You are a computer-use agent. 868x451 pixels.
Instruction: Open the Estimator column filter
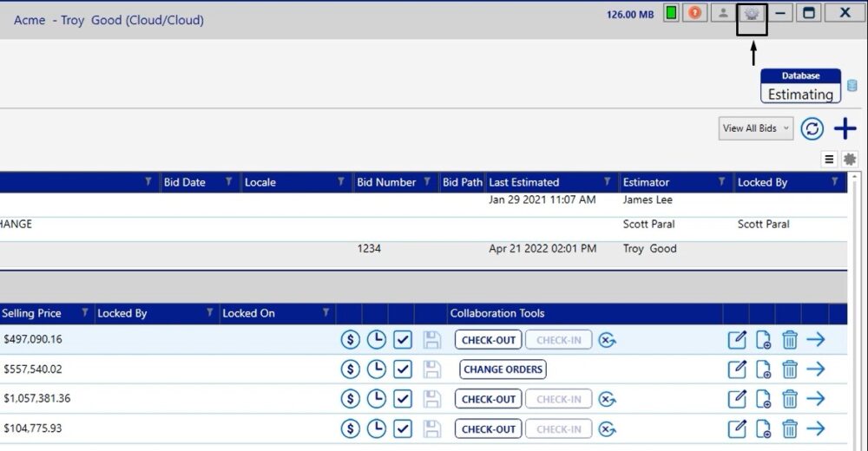720,182
